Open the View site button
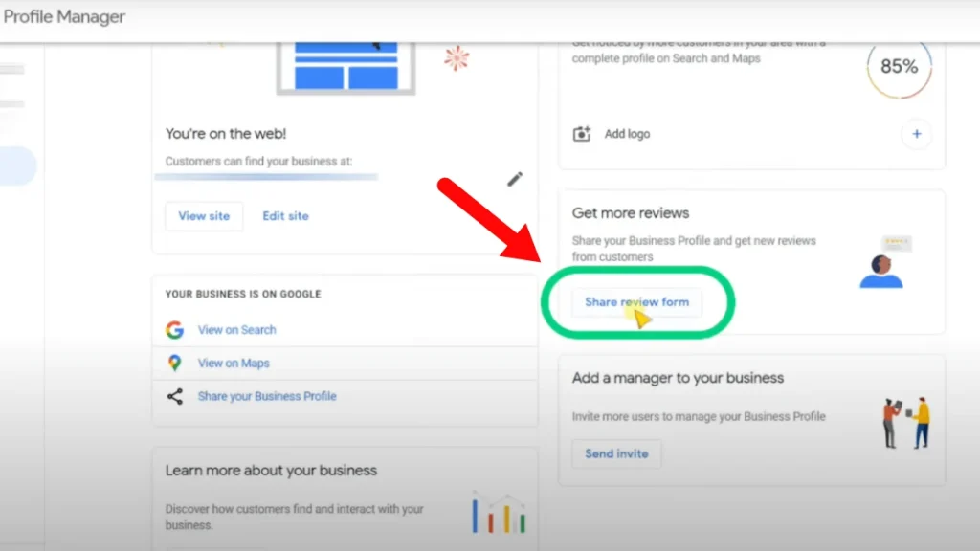This screenshot has height=551, width=980. click(204, 216)
